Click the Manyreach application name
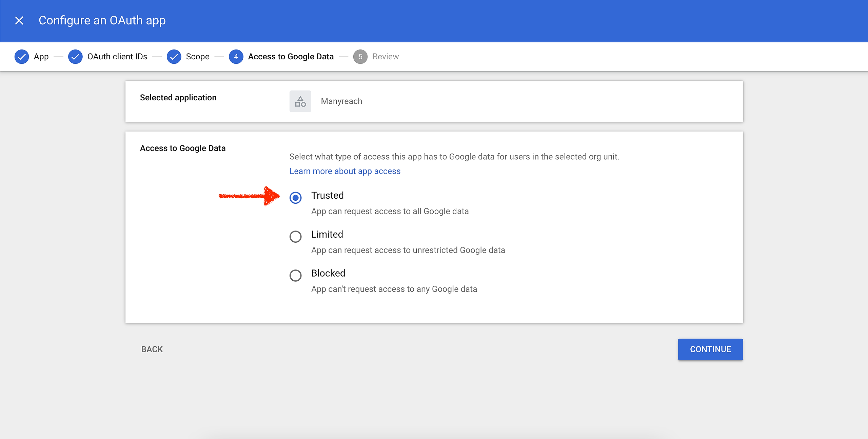Viewport: 868px width, 439px height. pos(341,101)
